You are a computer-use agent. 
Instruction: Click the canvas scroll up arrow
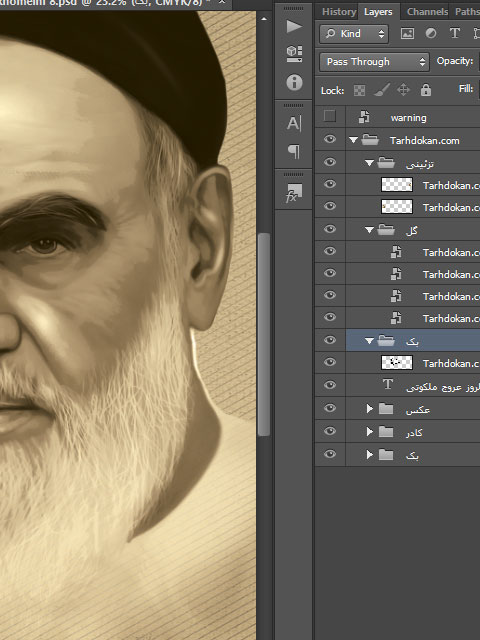pyautogui.click(x=264, y=19)
